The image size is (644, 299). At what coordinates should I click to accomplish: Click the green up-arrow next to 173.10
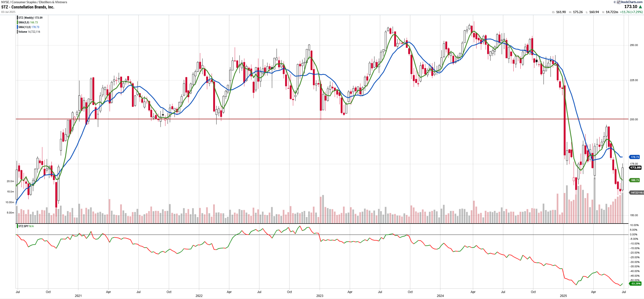click(640, 7)
